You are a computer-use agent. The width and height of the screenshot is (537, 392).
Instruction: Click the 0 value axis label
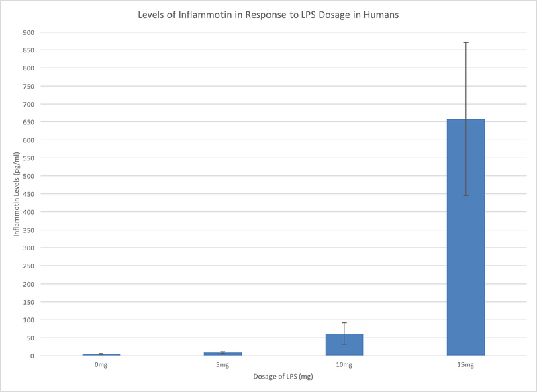click(x=32, y=356)
